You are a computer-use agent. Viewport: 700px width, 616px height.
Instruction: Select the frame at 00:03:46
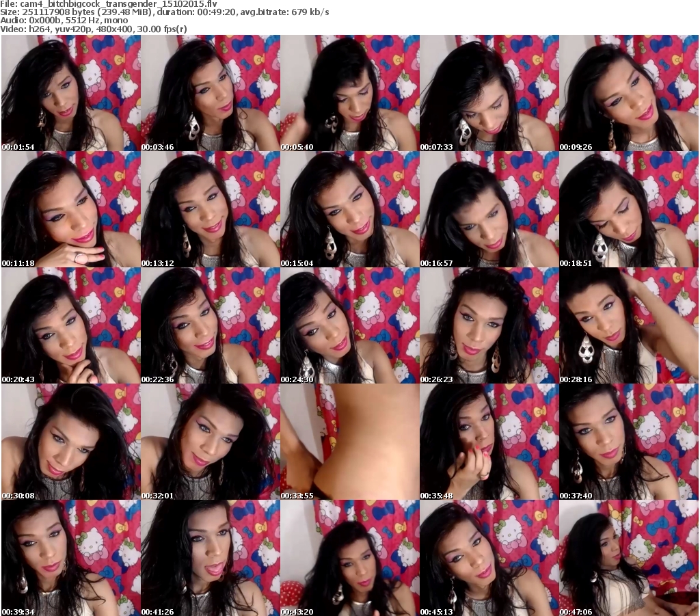[x=211, y=93]
